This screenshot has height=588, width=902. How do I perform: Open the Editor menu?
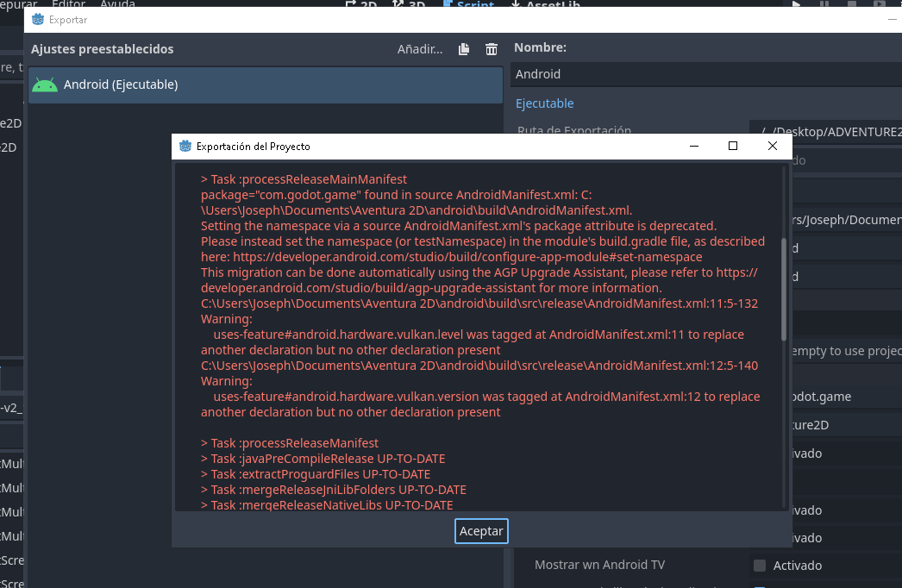(x=68, y=4)
